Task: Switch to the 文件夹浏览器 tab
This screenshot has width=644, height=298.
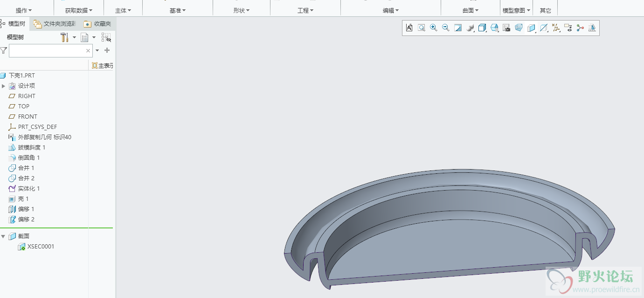Action: coord(54,23)
